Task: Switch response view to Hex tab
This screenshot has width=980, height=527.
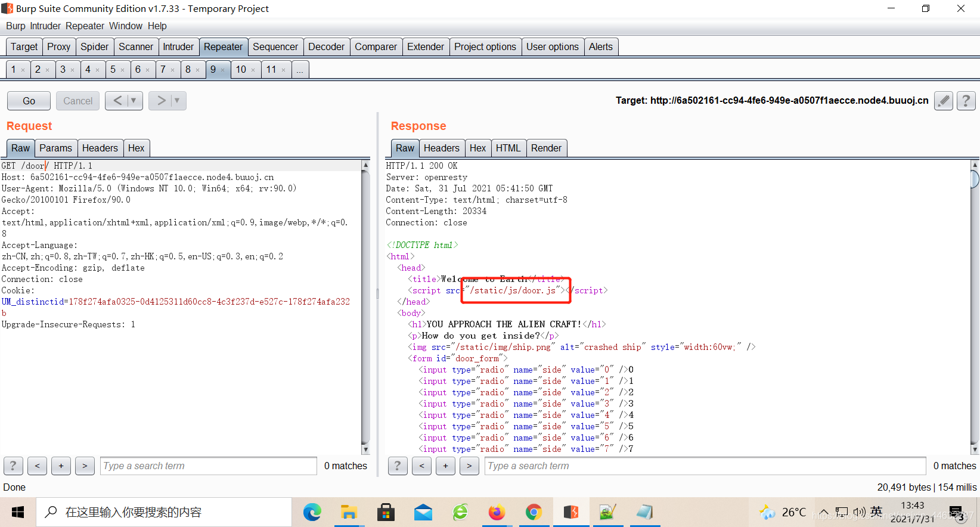Action: (477, 148)
